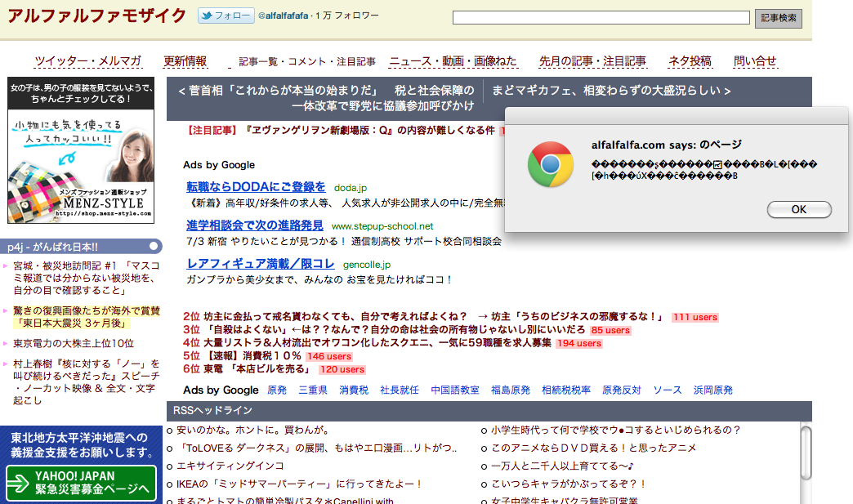Click the 記事検索 search button

click(x=778, y=18)
